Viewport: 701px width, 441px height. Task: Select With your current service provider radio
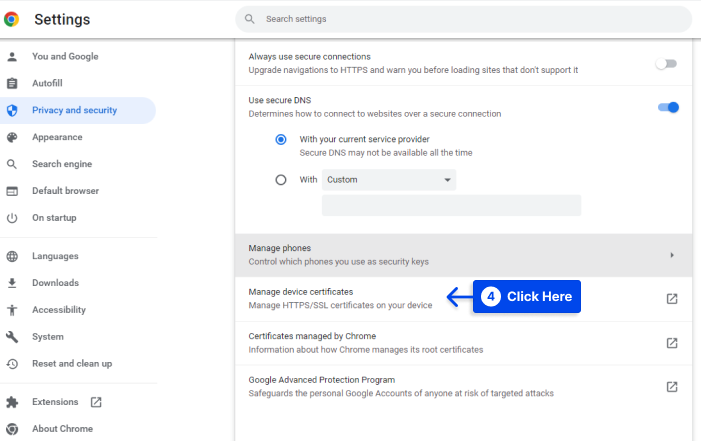tap(281, 140)
